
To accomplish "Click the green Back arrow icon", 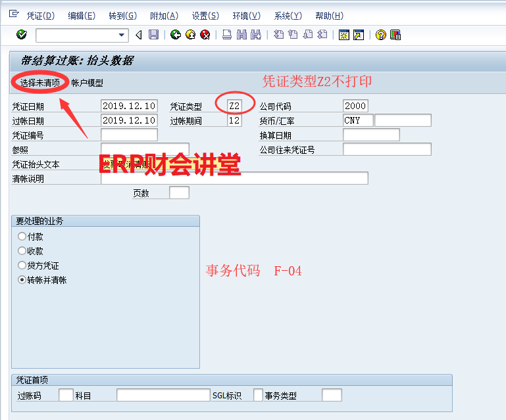I will [175, 35].
